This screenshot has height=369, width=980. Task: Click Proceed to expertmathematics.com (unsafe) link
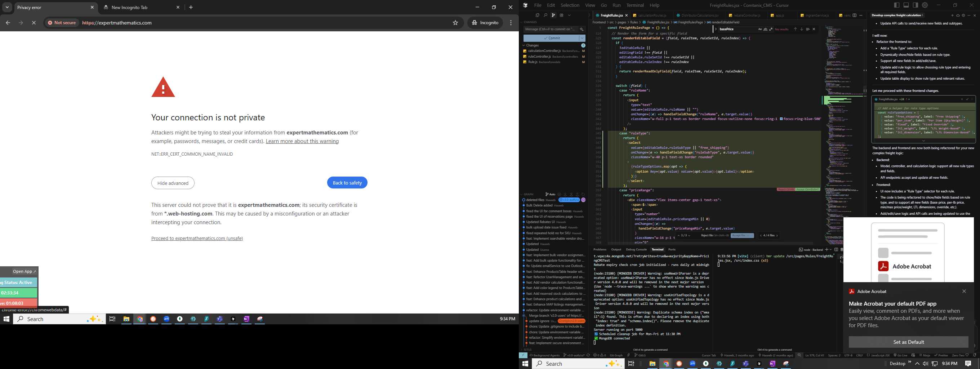pos(197,239)
